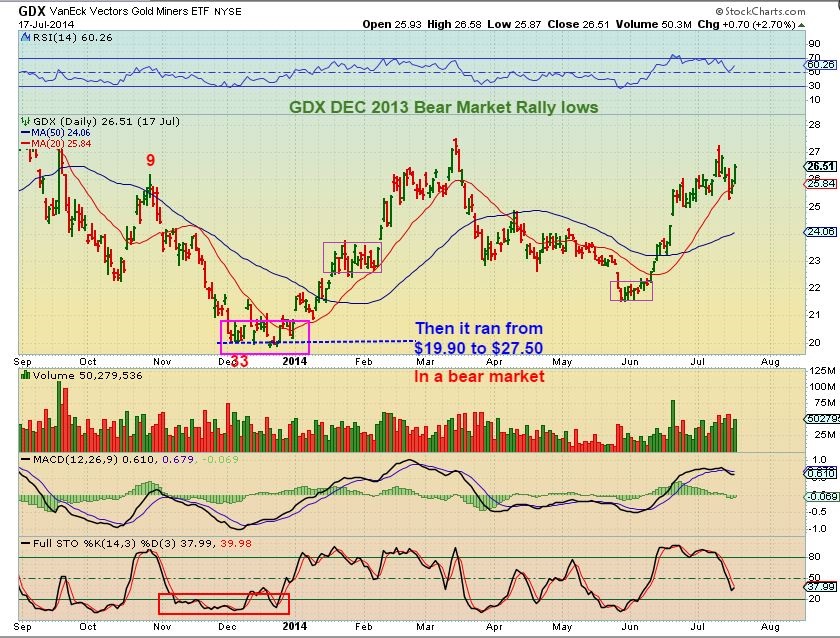Click 'VanEck Vectors Gold Miners ETF' title
Screen dimensions: 840x638
pyautogui.click(x=129, y=11)
